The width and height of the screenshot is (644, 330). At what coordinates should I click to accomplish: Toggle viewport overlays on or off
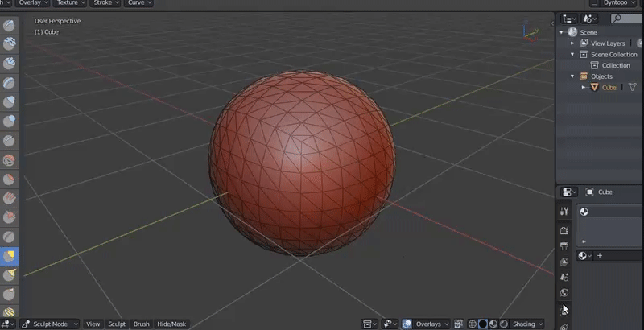coord(407,324)
